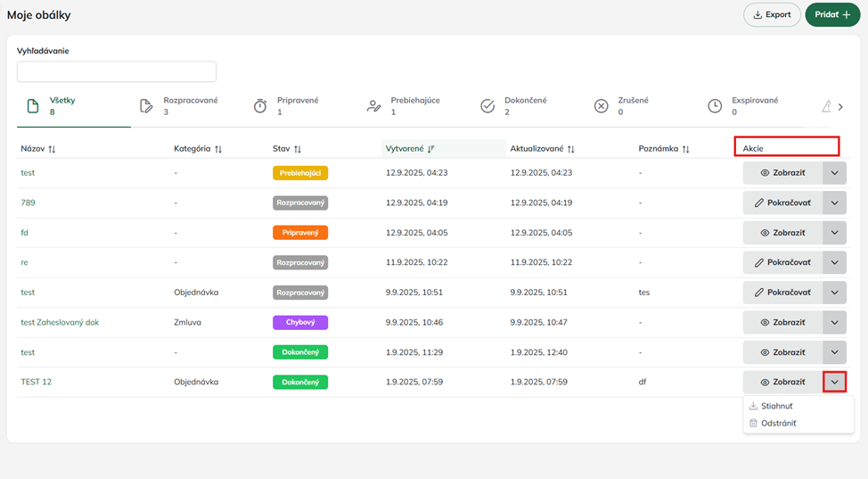The image size is (868, 479).
Task: Click the green Pridať button
Action: click(832, 15)
